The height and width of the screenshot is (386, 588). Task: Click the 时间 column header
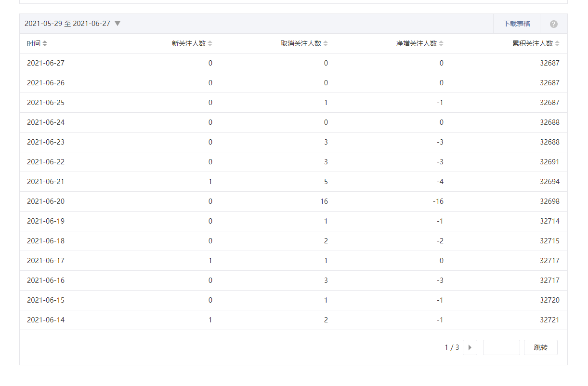34,44
